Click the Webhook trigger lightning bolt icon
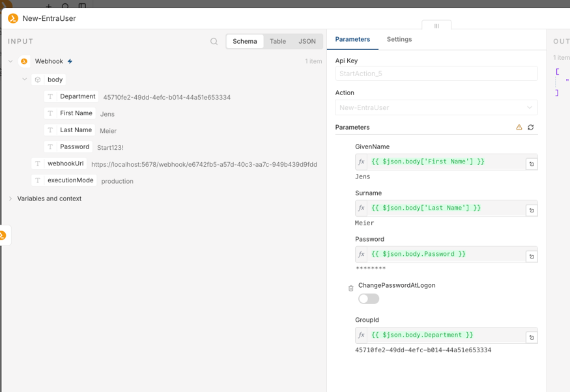The height and width of the screenshot is (392, 570). coord(70,61)
